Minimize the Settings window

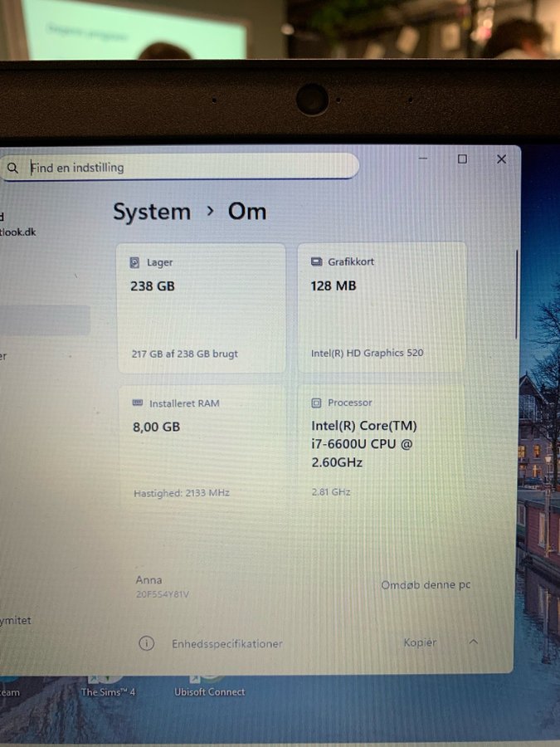click(x=423, y=159)
